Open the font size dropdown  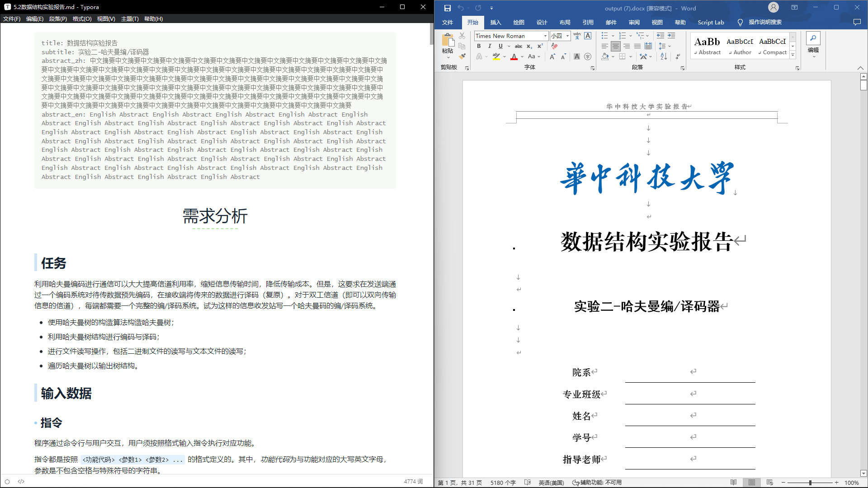click(567, 36)
